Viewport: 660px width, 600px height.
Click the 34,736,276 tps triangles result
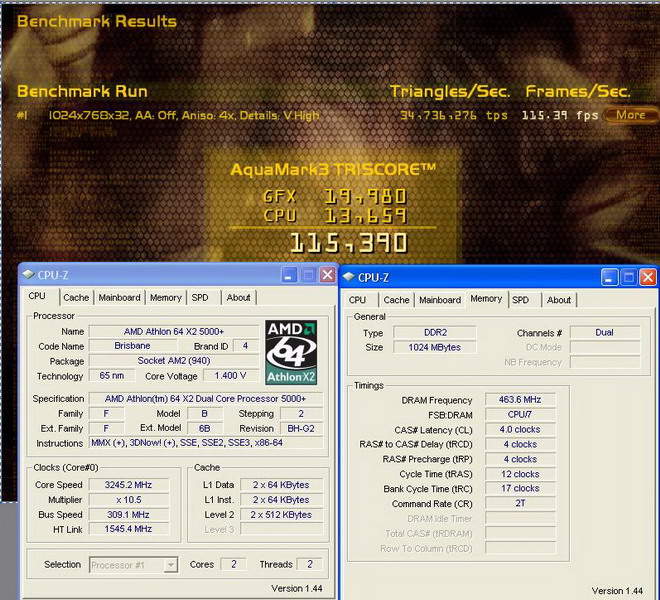(x=454, y=115)
